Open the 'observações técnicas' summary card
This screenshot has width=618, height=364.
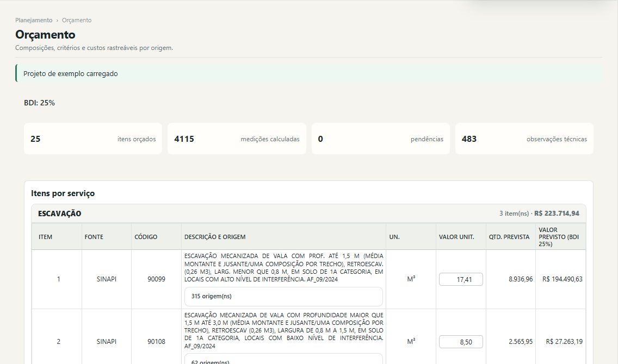pyautogui.click(x=524, y=139)
